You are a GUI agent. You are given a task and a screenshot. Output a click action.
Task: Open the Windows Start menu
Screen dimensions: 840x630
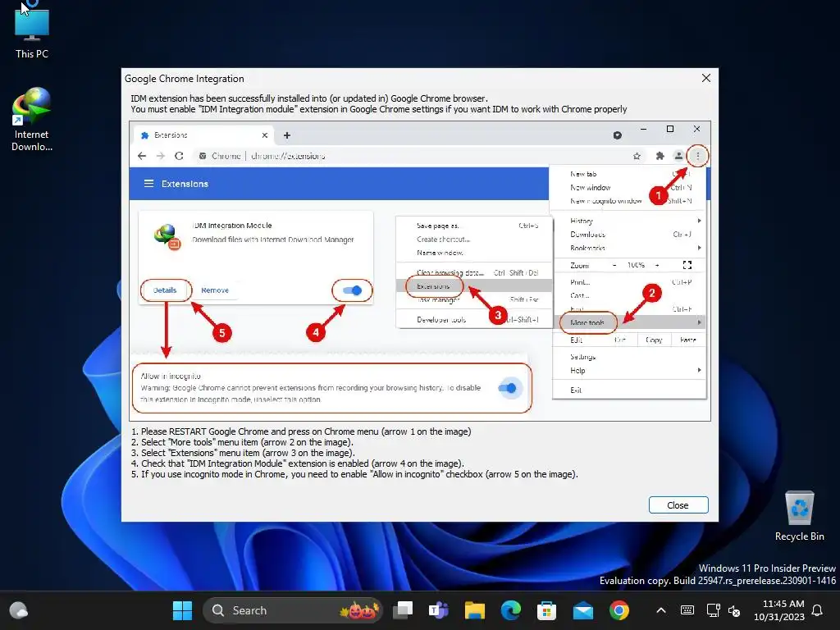[182, 610]
